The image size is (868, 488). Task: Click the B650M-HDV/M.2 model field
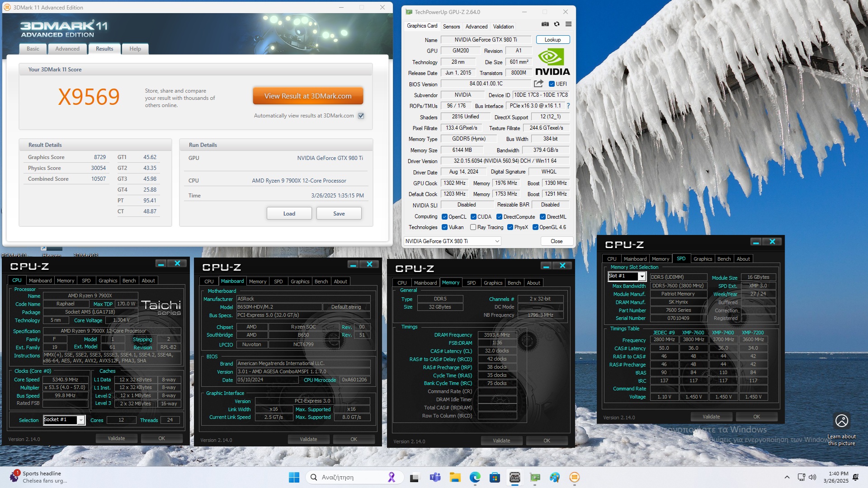279,307
